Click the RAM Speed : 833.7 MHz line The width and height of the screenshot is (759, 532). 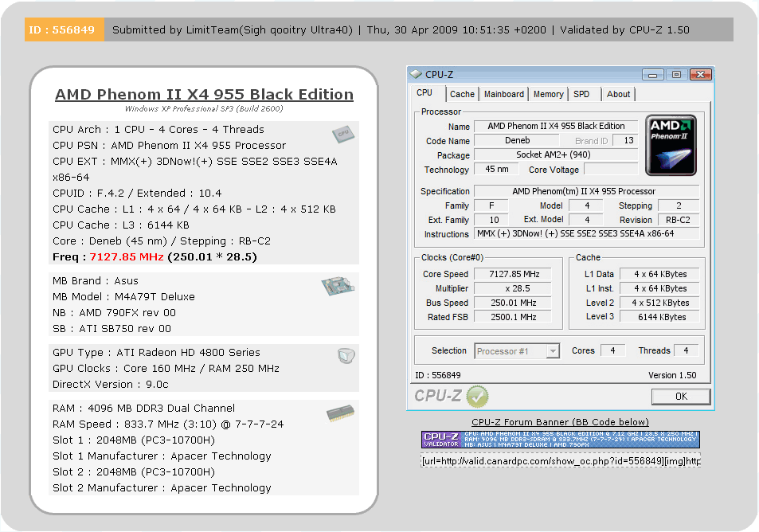pyautogui.click(x=168, y=424)
